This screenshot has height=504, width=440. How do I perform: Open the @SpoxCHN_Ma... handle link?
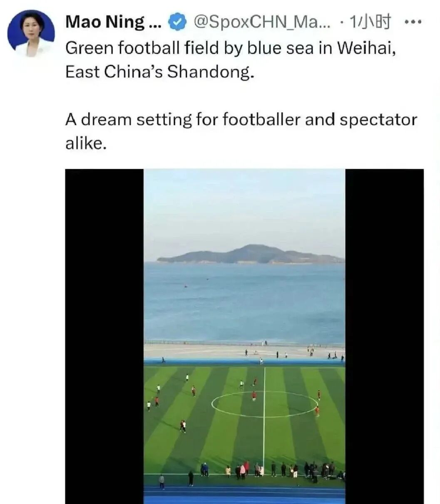[262, 22]
